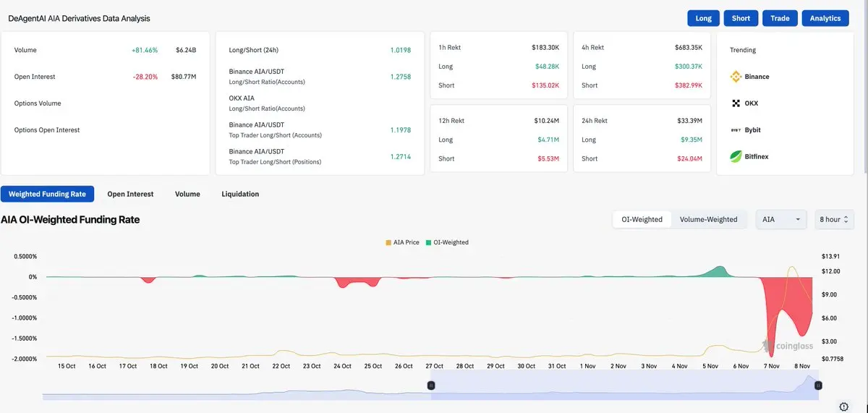Select OI-Weighted funding mode
This screenshot has height=413, width=868.
coord(642,219)
